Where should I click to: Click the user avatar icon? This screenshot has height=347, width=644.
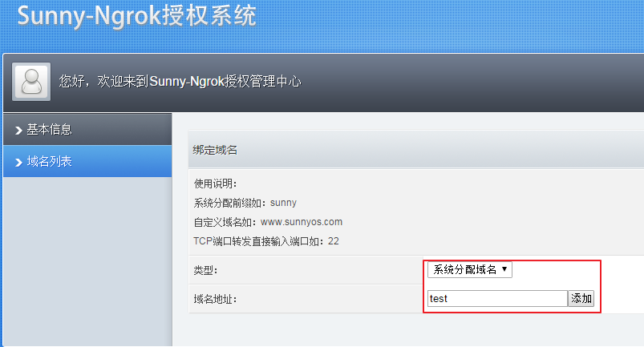click(31, 82)
